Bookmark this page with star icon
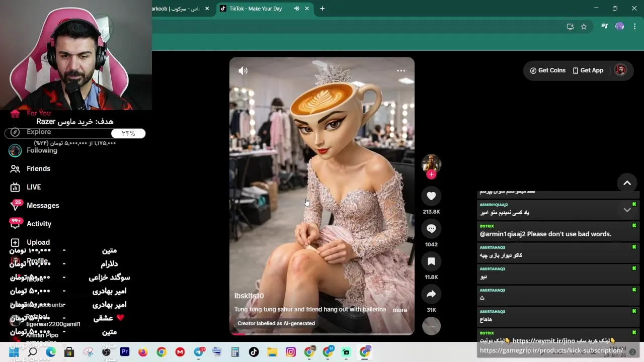This screenshot has width=644, height=362. click(584, 27)
